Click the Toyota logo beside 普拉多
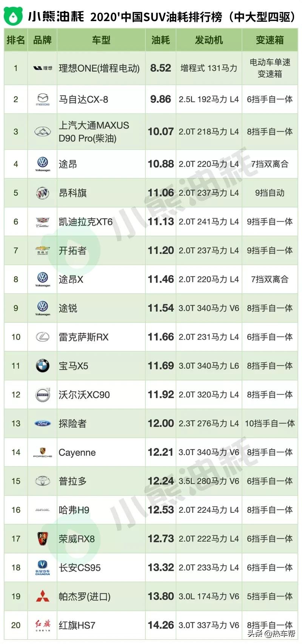Viewport: 302px width, 644px height. (43, 481)
